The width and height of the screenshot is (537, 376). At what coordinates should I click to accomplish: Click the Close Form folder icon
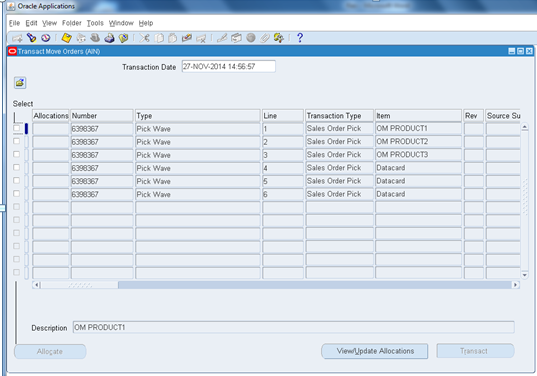click(x=124, y=38)
